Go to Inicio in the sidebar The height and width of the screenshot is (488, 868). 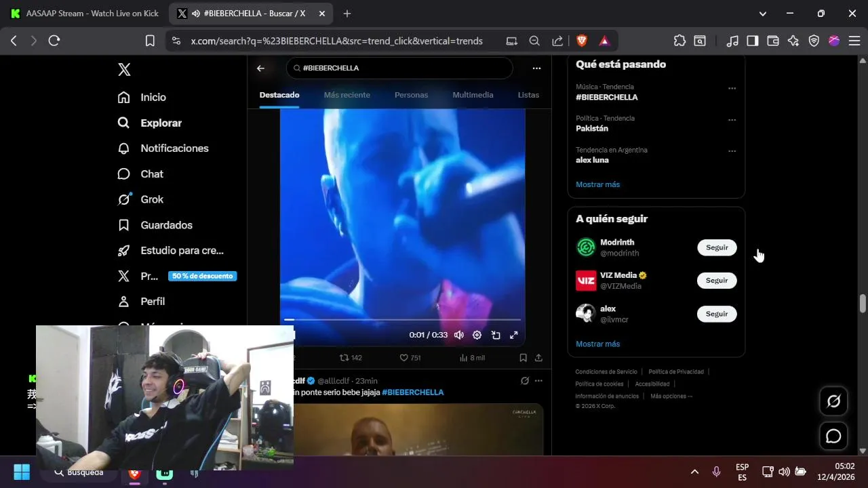(142, 98)
